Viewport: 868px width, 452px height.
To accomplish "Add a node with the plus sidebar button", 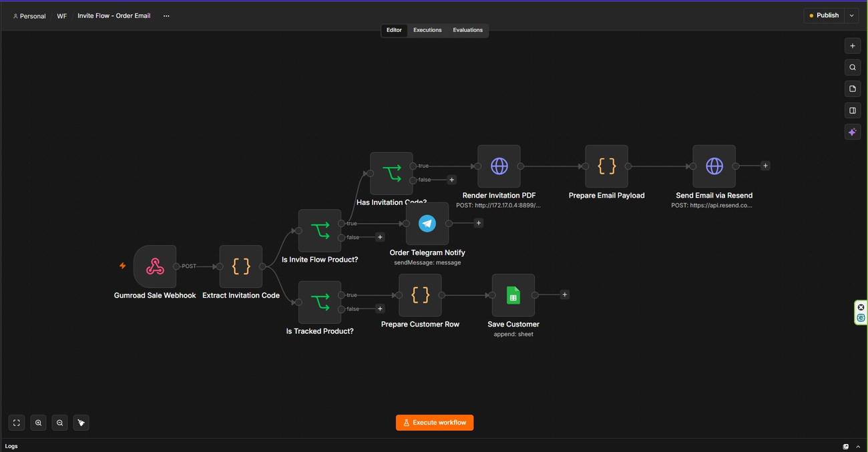I will tap(852, 46).
